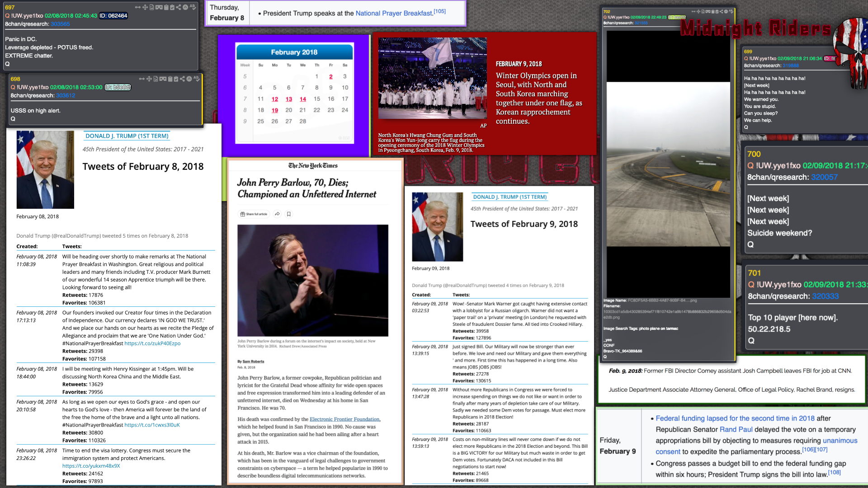868x488 pixels.
Task: Click the plain clipboard icon on post 697
Action: 166,7
